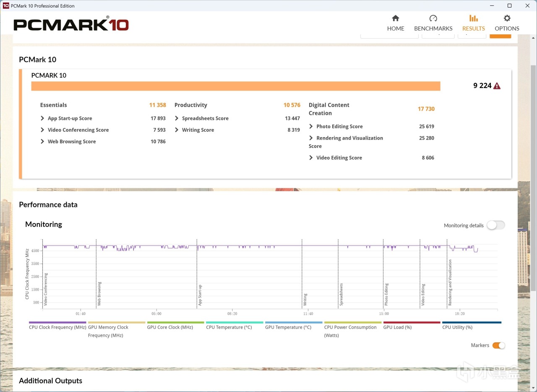This screenshot has width=537, height=392.
Task: Select the RESULTS tab label
Action: [474, 29]
